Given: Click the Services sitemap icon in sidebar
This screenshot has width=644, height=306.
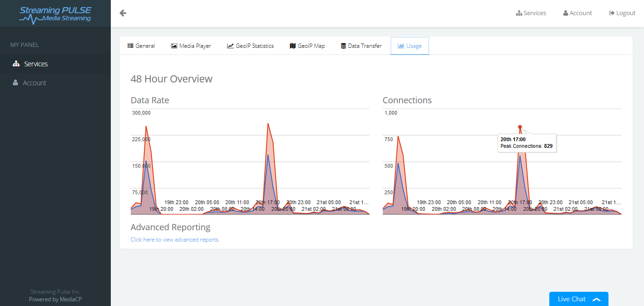Looking at the screenshot, I should pyautogui.click(x=16, y=64).
